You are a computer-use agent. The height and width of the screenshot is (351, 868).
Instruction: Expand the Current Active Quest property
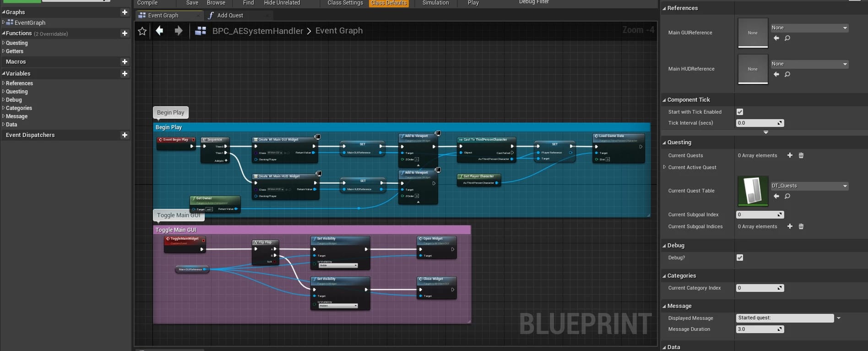664,167
